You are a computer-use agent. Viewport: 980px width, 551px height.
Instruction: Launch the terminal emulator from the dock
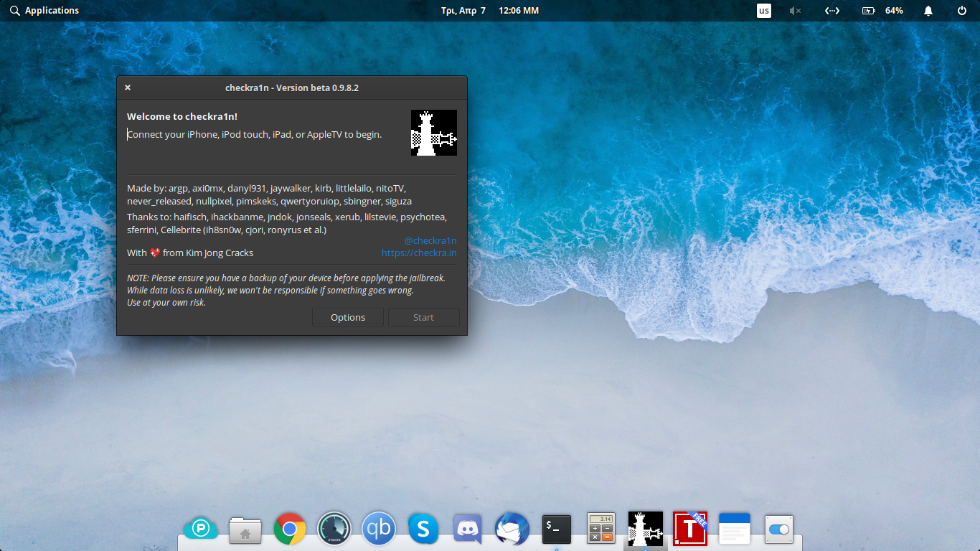(x=556, y=529)
